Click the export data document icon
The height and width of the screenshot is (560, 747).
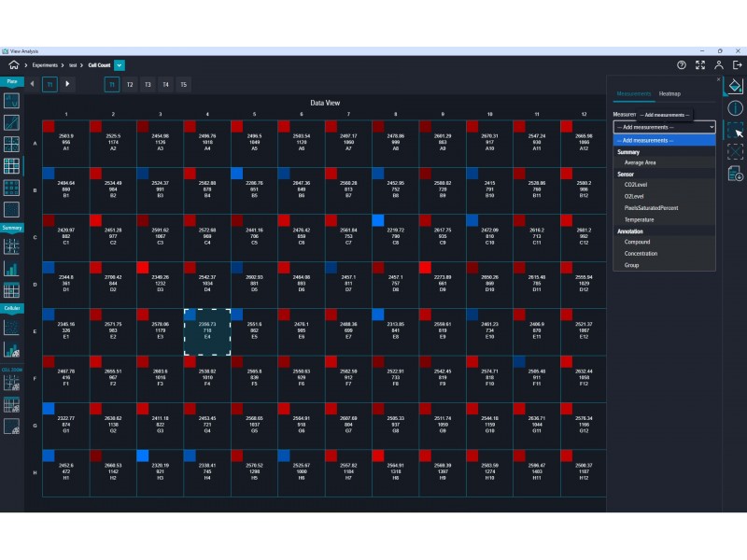point(735,174)
